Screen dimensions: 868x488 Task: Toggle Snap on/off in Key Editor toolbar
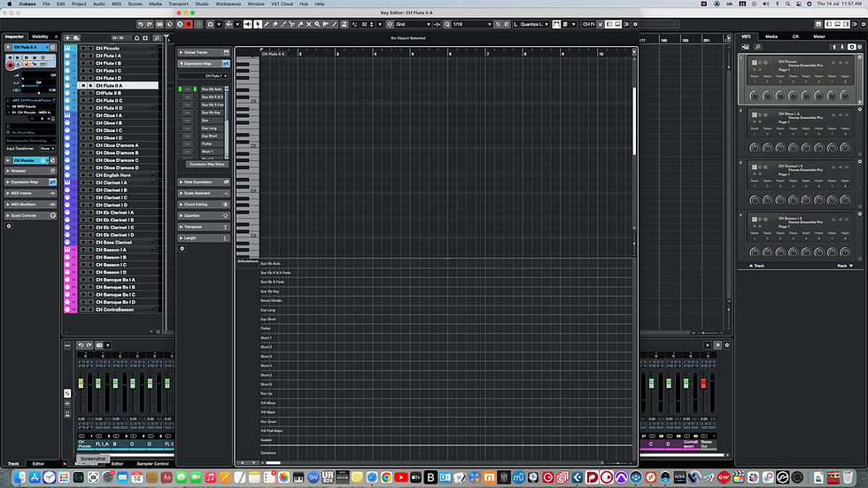pyautogui.click(x=390, y=24)
